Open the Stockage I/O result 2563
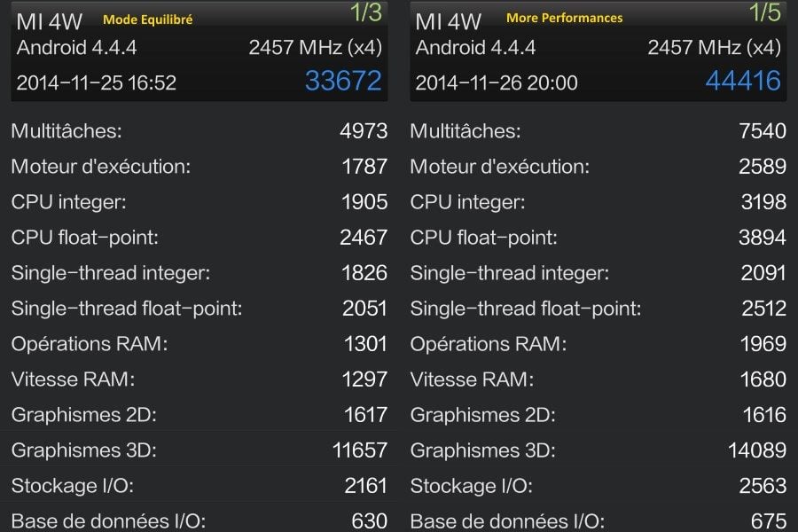 click(763, 486)
